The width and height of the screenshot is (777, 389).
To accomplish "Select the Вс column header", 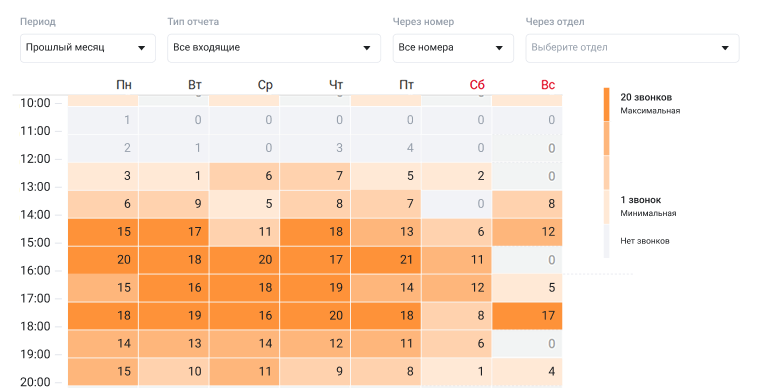I will (x=548, y=85).
